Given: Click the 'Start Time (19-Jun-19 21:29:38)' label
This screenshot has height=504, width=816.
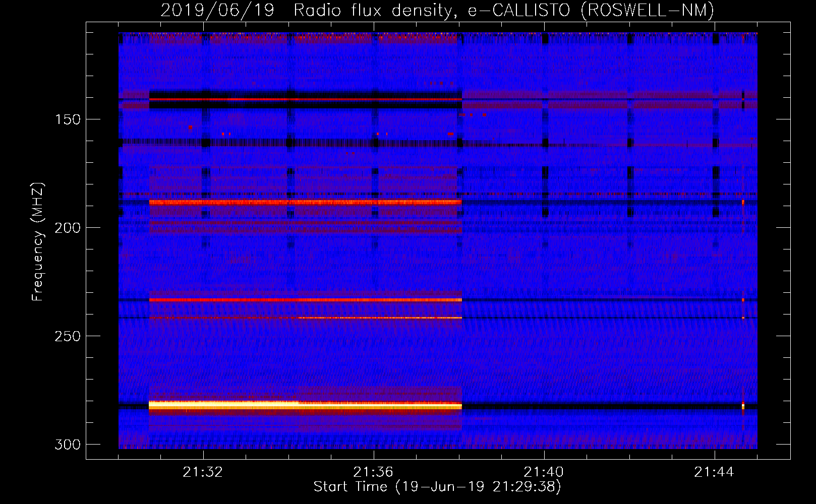Looking at the screenshot, I should point(437,487).
